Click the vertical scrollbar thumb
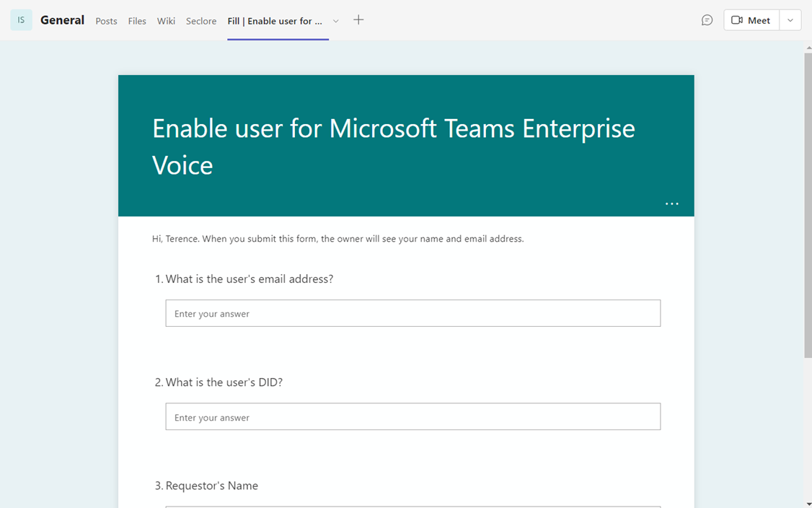The height and width of the screenshot is (508, 812). (x=808, y=206)
